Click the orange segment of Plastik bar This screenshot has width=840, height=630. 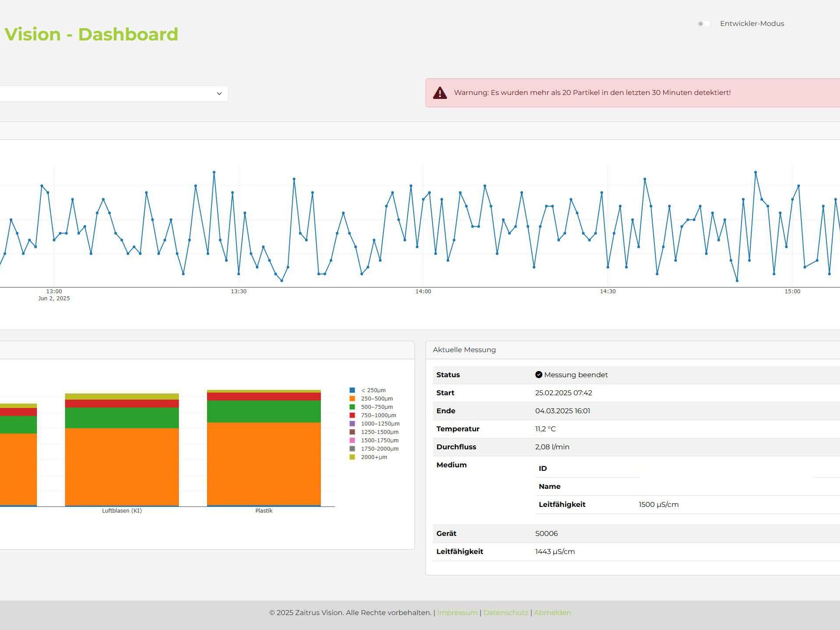[x=264, y=464]
